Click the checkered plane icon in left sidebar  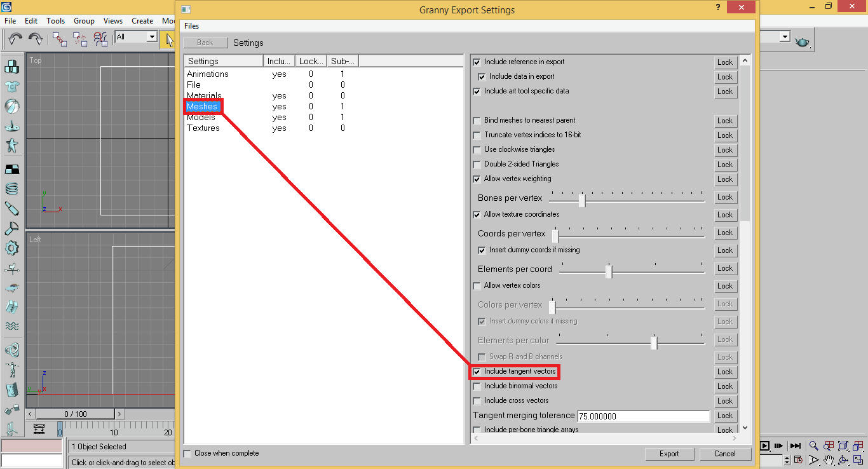11,169
